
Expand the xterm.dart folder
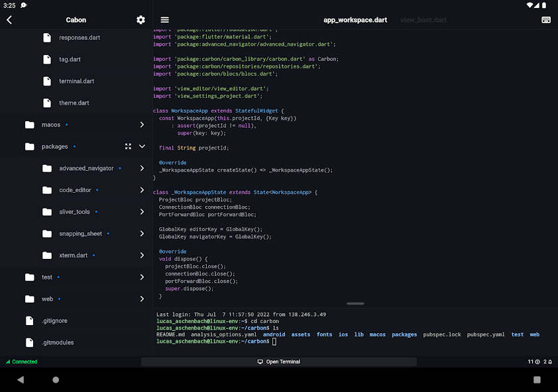click(x=142, y=256)
